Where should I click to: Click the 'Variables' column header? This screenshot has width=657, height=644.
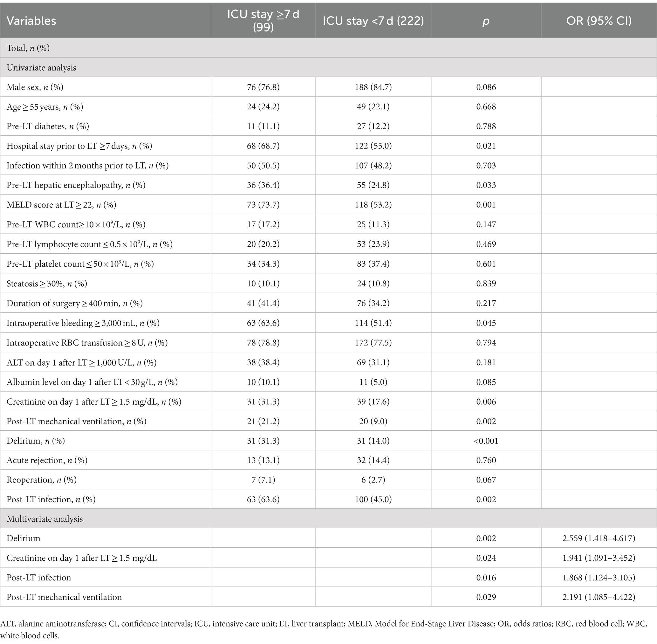[x=31, y=21]
